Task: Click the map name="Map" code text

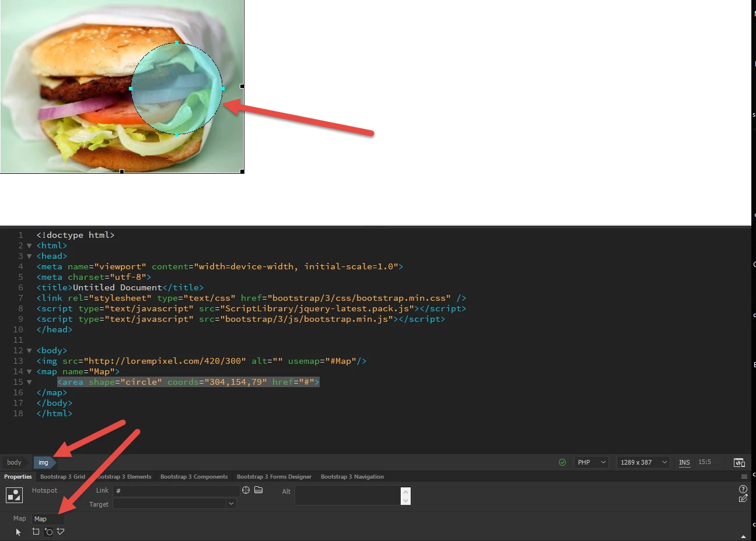Action: pos(78,371)
